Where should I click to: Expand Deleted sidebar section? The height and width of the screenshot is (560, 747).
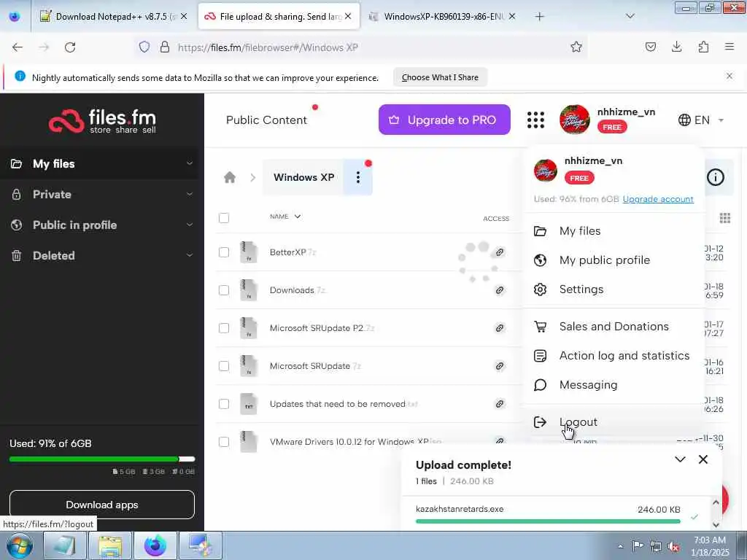point(190,255)
